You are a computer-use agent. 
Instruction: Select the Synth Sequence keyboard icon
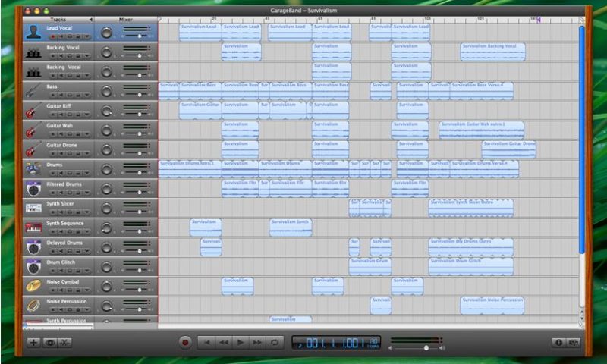click(x=33, y=227)
